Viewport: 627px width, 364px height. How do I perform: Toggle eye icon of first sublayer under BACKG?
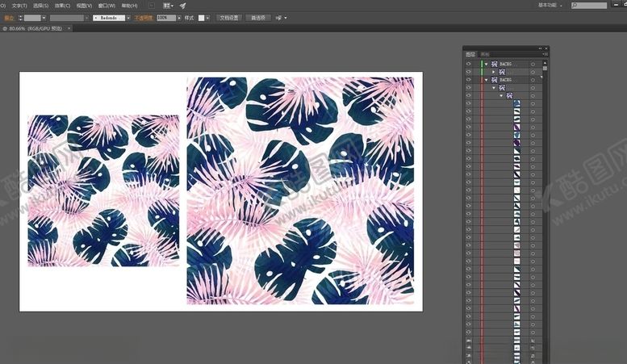click(x=468, y=72)
